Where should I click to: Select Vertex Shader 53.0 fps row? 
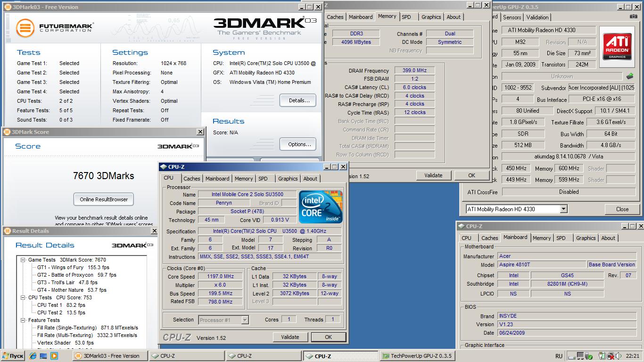tap(66, 343)
